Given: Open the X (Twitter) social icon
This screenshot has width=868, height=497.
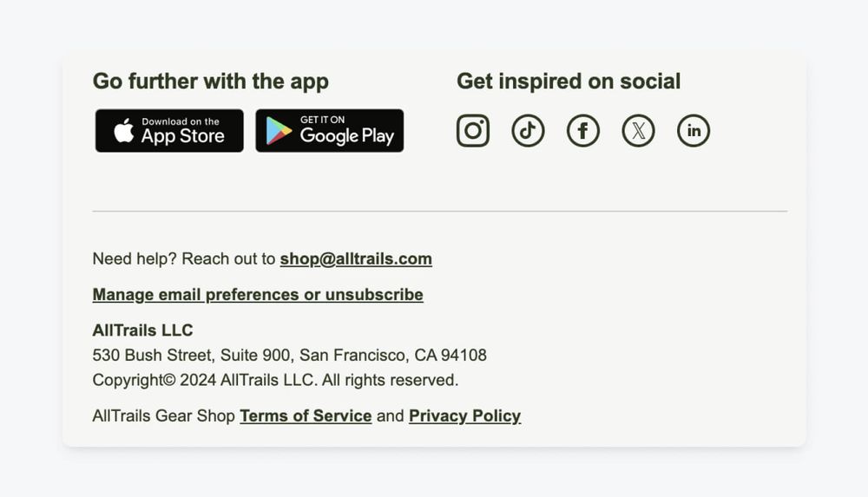Looking at the screenshot, I should (639, 131).
